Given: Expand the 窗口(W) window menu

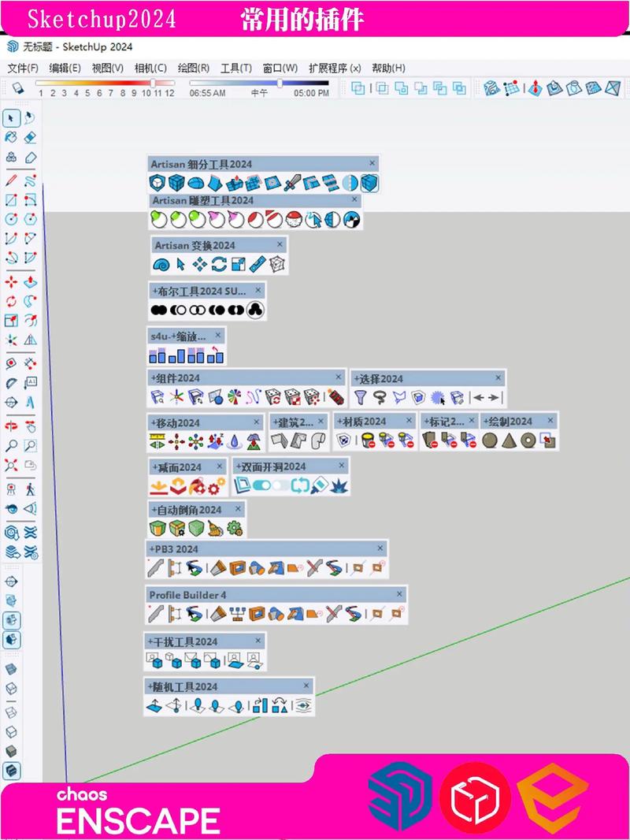Looking at the screenshot, I should click(280, 69).
